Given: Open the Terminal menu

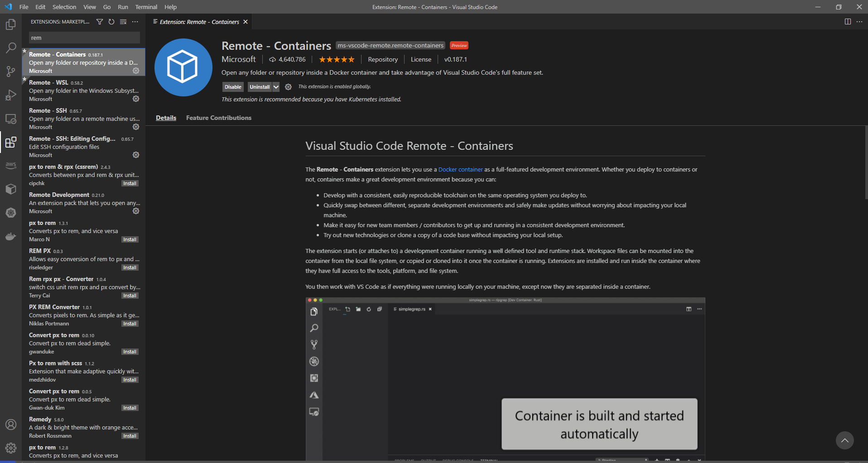Looking at the screenshot, I should [x=146, y=7].
